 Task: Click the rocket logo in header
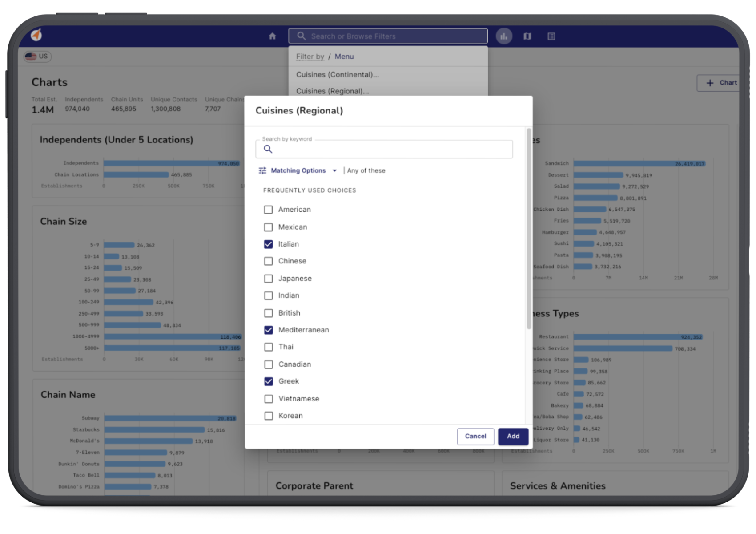[x=36, y=35]
